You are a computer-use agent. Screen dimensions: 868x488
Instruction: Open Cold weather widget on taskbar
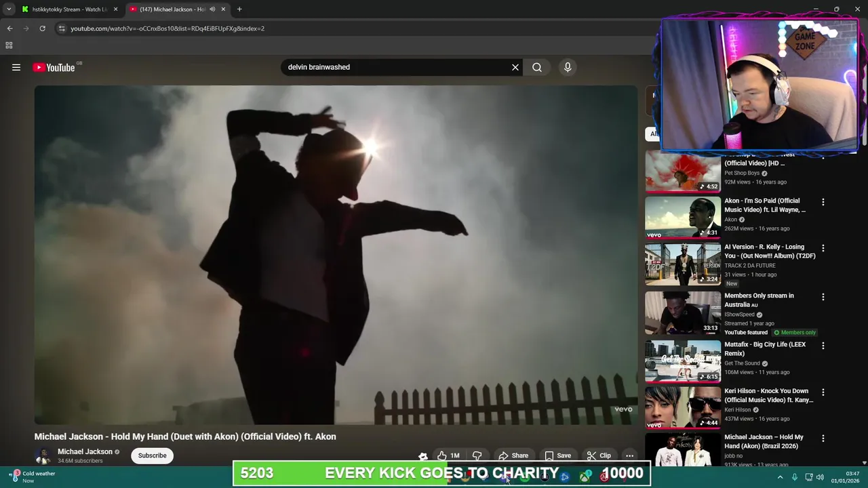pos(33,476)
